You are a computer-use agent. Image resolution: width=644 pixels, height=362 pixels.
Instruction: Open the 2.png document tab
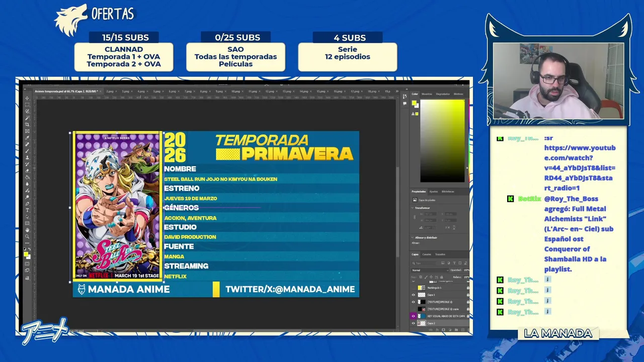tap(110, 92)
